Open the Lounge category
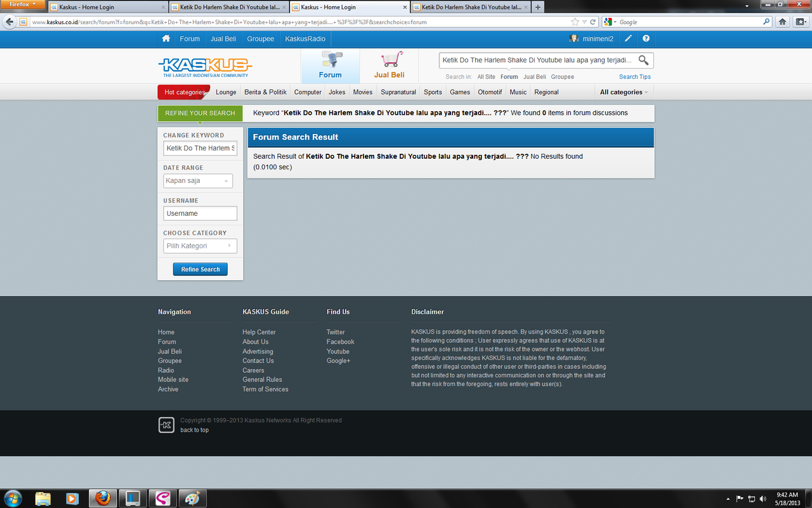This screenshot has width=812, height=508. (x=226, y=92)
